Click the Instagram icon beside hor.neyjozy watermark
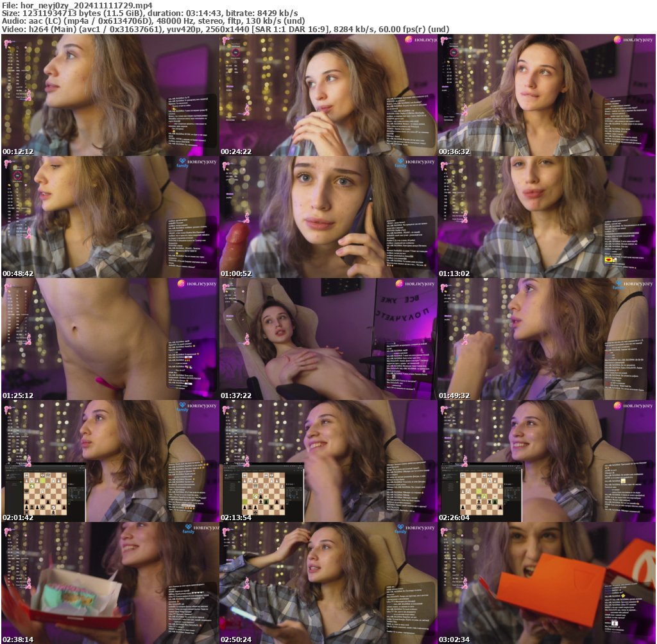The height and width of the screenshot is (644, 657). [617, 40]
